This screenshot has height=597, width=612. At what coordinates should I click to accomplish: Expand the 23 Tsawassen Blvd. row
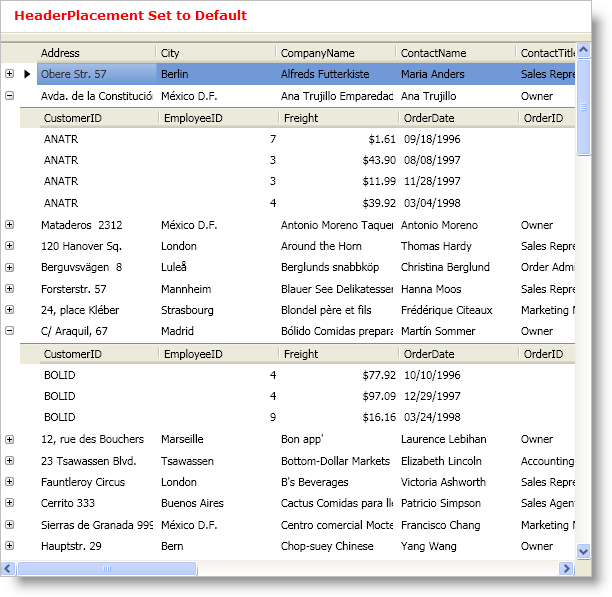(10, 461)
